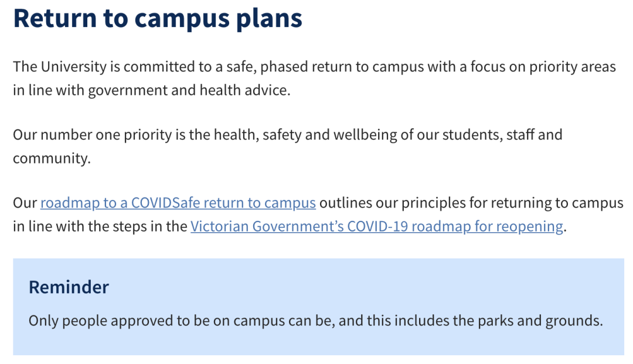Click the Return to campus plans heading

pyautogui.click(x=158, y=19)
